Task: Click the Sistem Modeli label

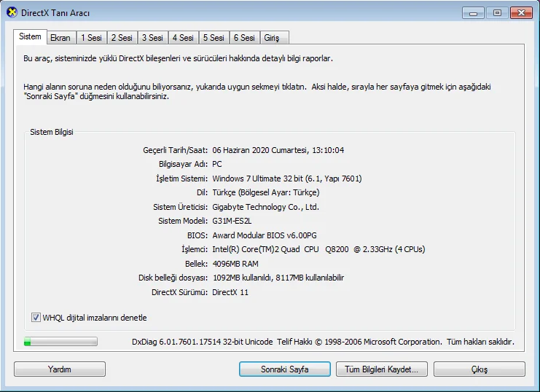Action: coord(183,221)
